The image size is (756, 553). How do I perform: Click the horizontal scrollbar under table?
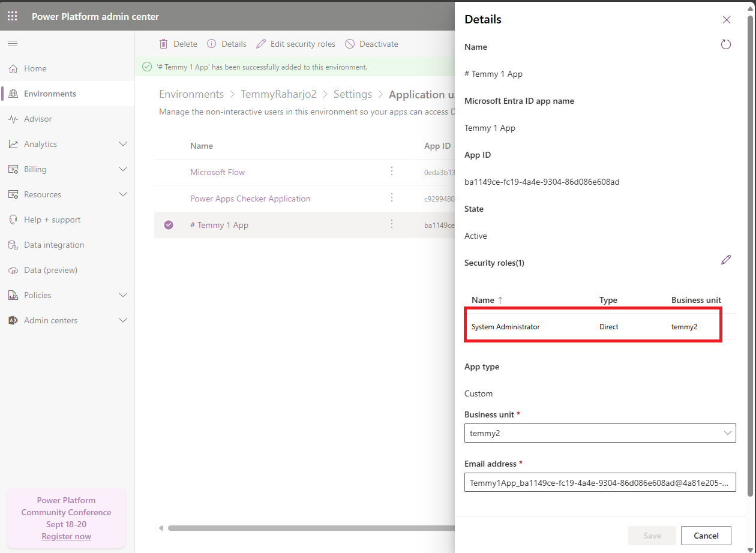click(x=310, y=528)
